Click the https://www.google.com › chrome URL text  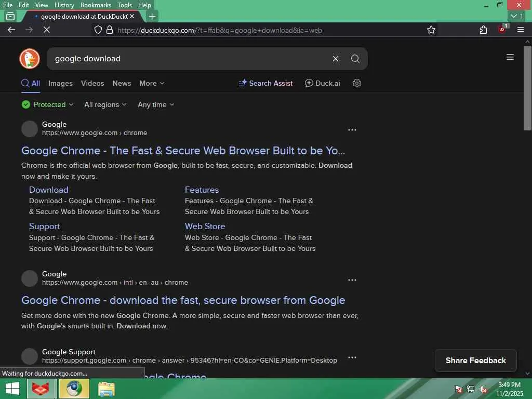click(95, 132)
